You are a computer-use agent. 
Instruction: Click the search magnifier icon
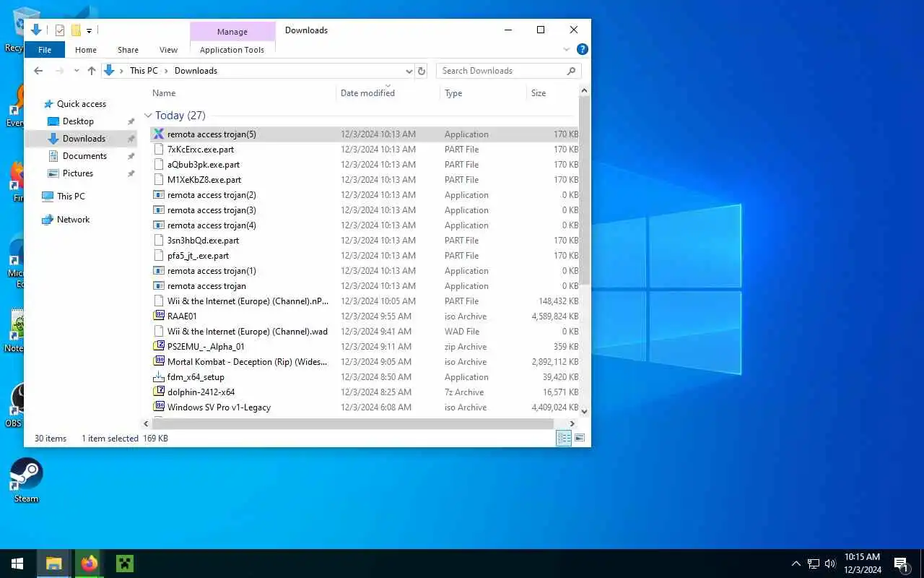pyautogui.click(x=572, y=71)
